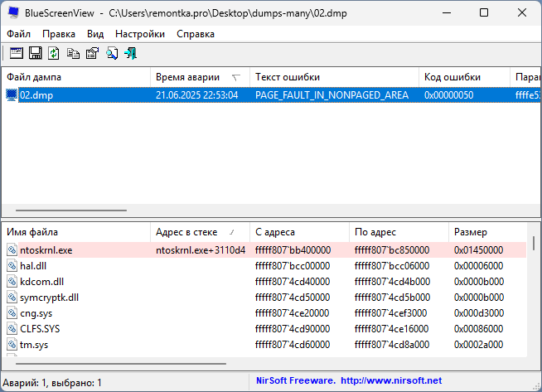Sort by Текст ошибки column header
Viewport: 542px width, 392px height.
(334, 77)
